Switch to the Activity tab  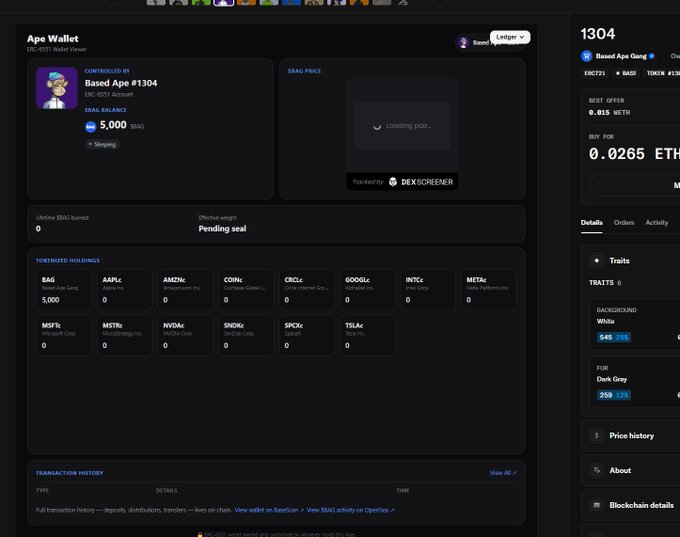click(x=657, y=223)
